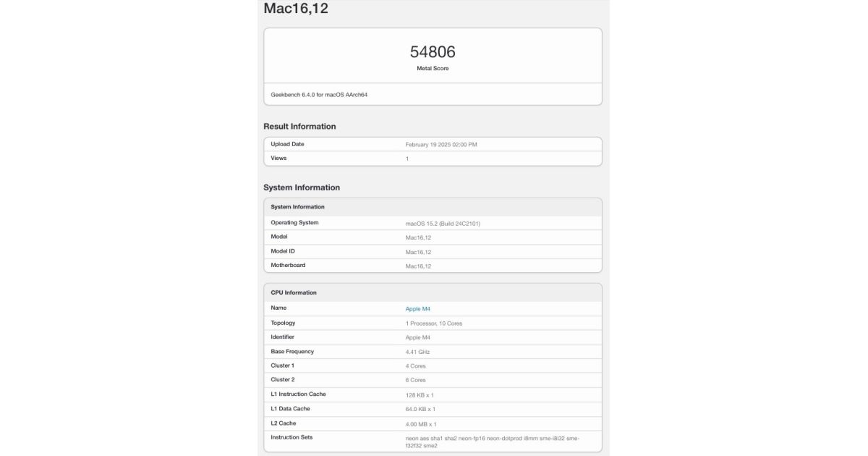Click the Mac16,12 page title
The height and width of the screenshot is (456, 868).
coord(296,9)
